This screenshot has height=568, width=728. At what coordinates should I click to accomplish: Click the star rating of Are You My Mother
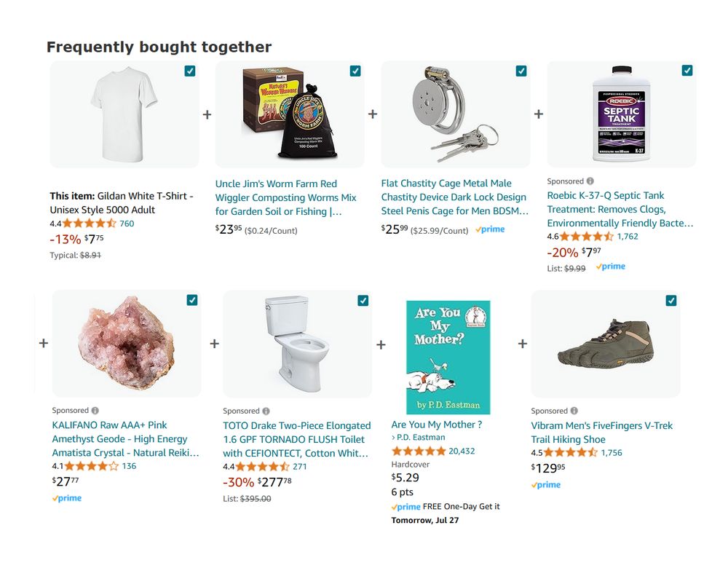coord(418,451)
